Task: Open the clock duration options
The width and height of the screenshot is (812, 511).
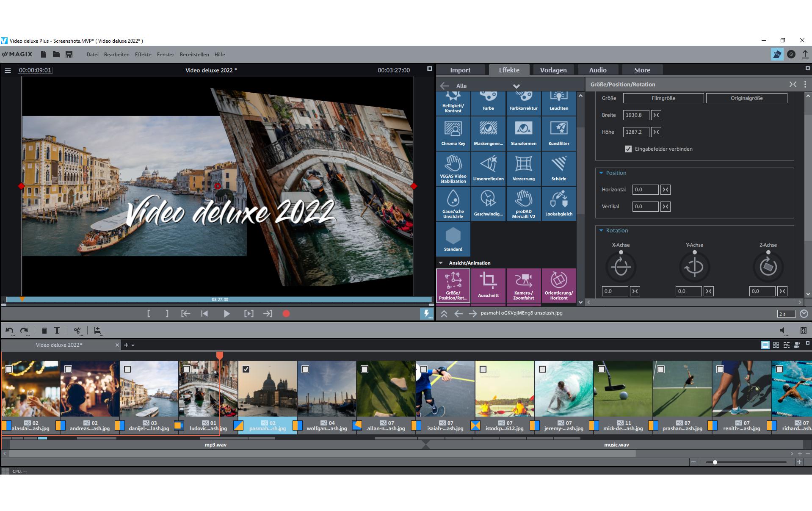Action: 804,314
